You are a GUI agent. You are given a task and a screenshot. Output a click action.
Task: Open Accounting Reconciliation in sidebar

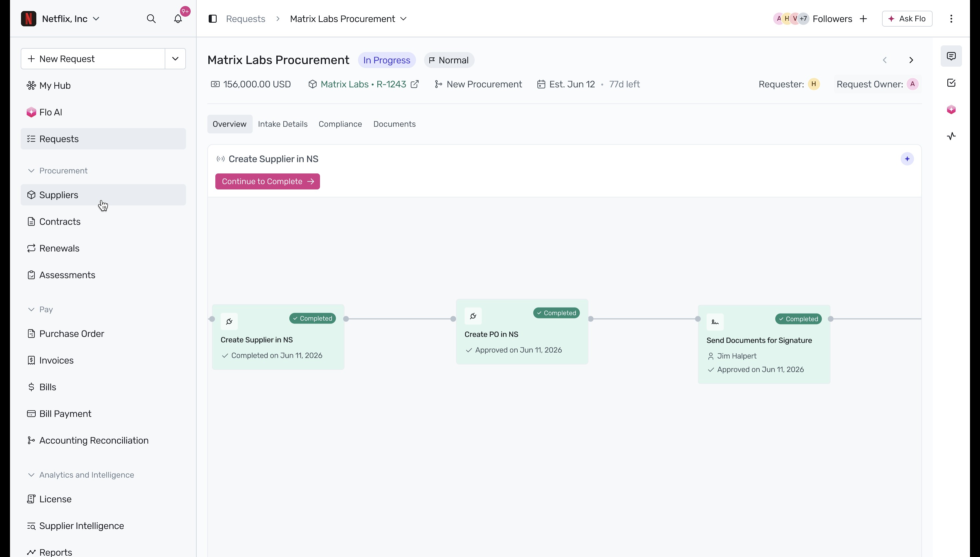click(x=103, y=441)
